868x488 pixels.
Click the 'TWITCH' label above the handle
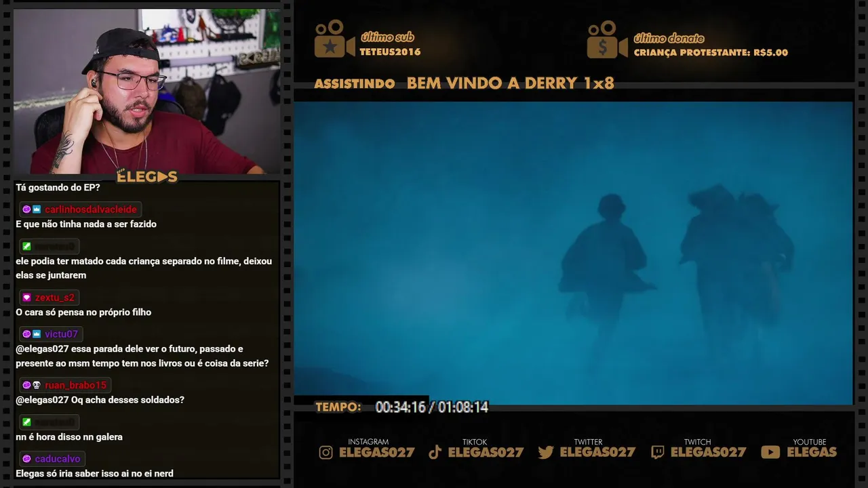tap(697, 442)
